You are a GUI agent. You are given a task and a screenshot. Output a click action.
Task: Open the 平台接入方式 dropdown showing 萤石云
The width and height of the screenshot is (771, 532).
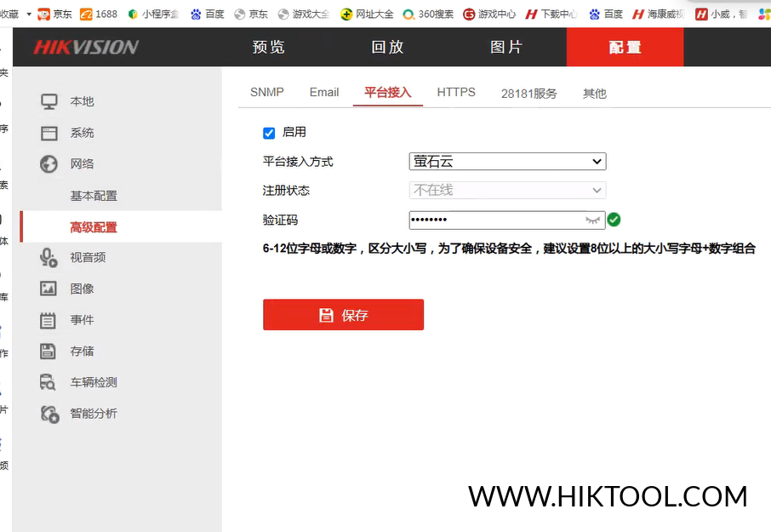pyautogui.click(x=507, y=161)
